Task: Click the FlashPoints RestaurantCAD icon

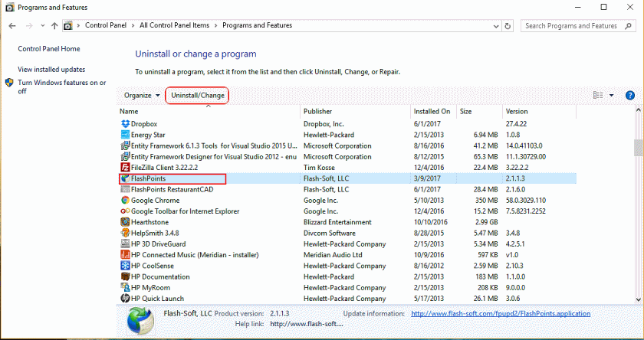Action: (125, 189)
